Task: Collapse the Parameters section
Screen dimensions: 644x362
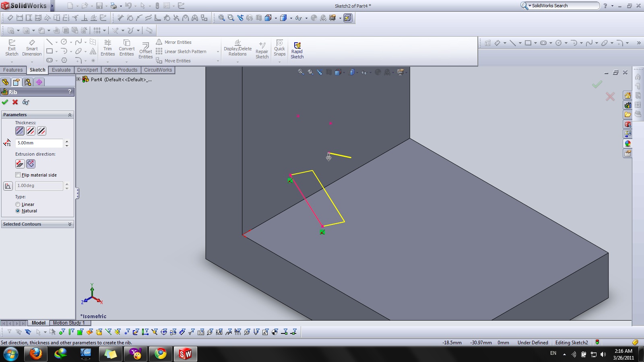Action: tap(70, 115)
